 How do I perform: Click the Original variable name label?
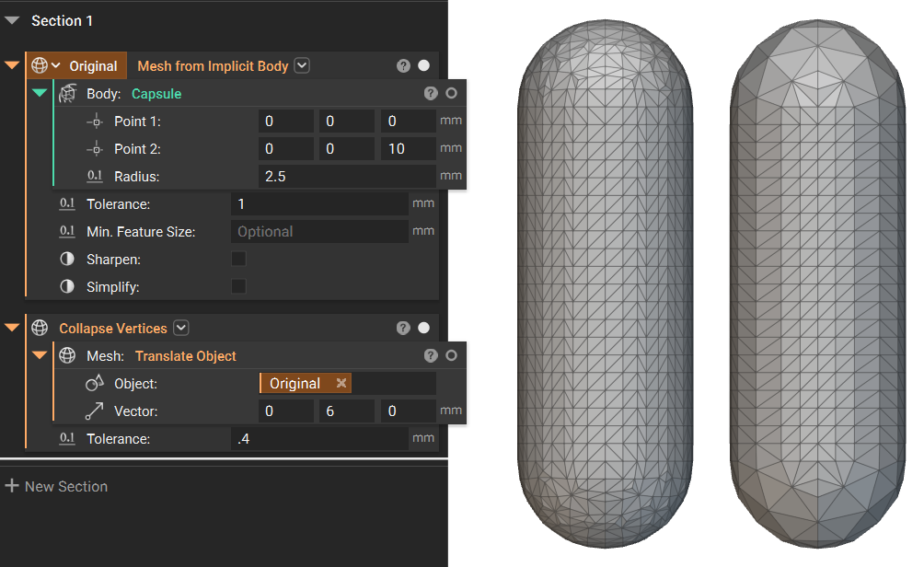tap(93, 66)
